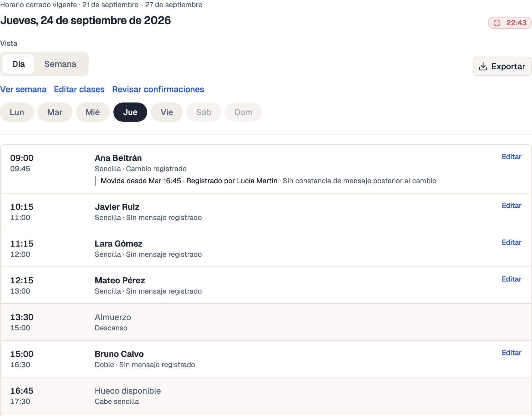The width and height of the screenshot is (532, 416).
Task: Edit Lara Gómez's 11:15 class
Action: tap(511, 242)
